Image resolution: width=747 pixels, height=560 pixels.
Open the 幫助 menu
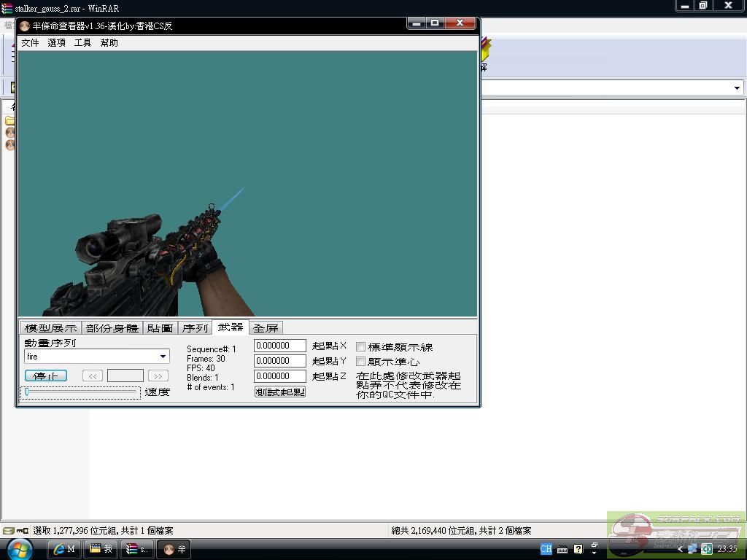[x=109, y=43]
